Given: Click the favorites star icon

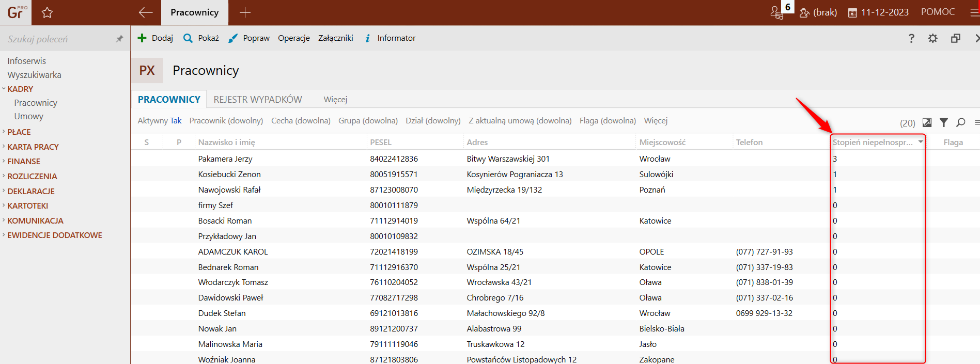Looking at the screenshot, I should pyautogui.click(x=47, y=13).
